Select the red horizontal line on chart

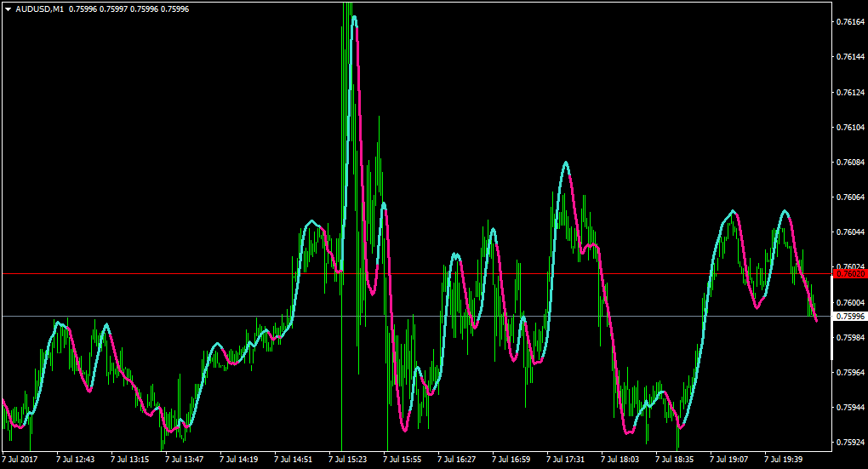[x=416, y=273]
